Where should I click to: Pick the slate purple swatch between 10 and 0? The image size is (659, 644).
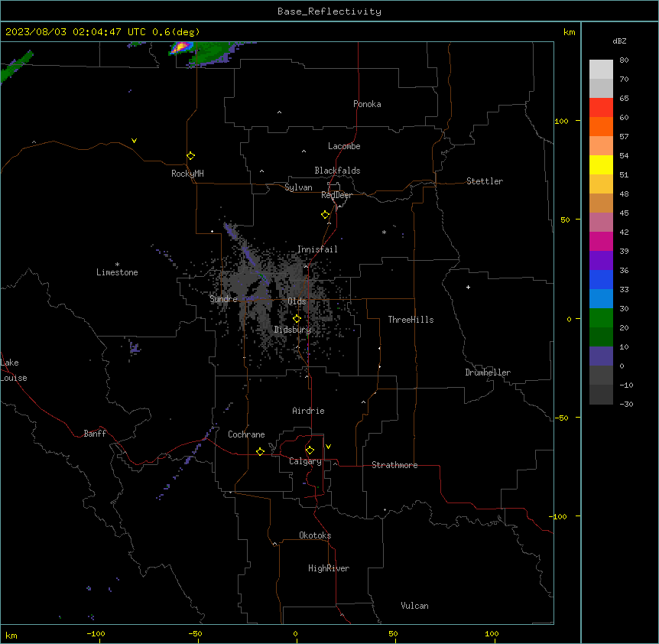601,356
